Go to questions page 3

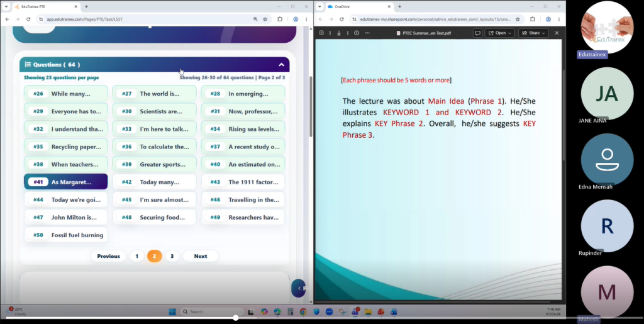coord(172,256)
